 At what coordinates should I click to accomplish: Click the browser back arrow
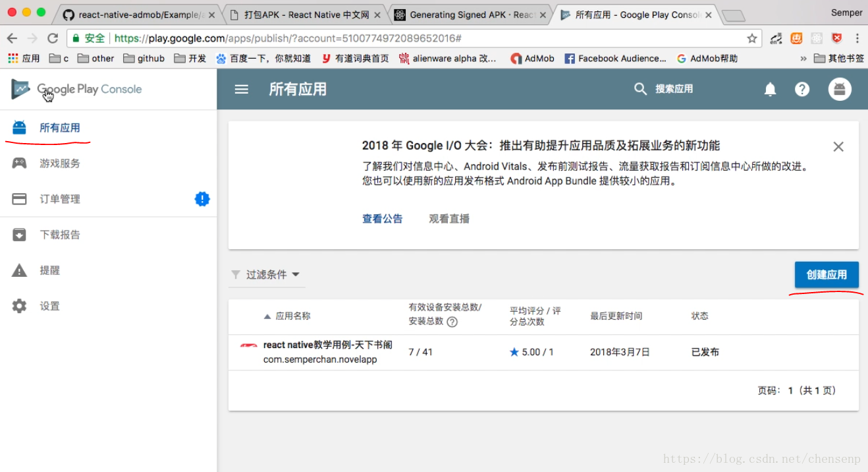click(12, 38)
